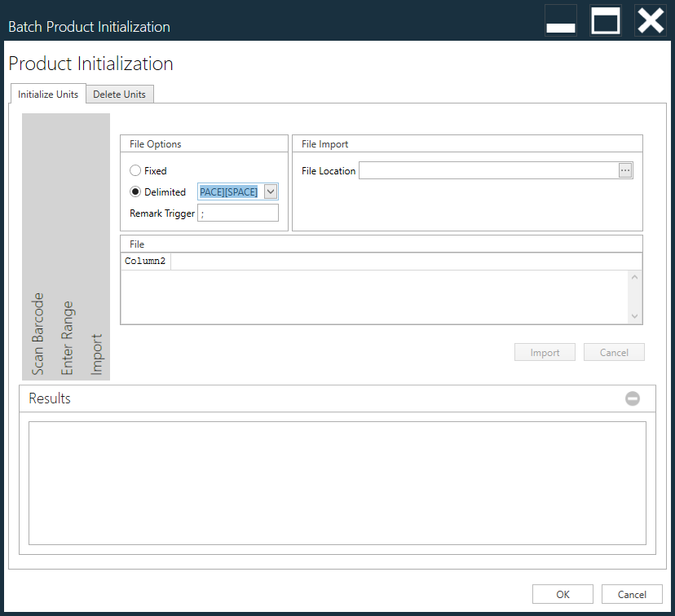Screen dimensions: 675x616
Task: Confirm with the OK button
Action: pos(562,594)
